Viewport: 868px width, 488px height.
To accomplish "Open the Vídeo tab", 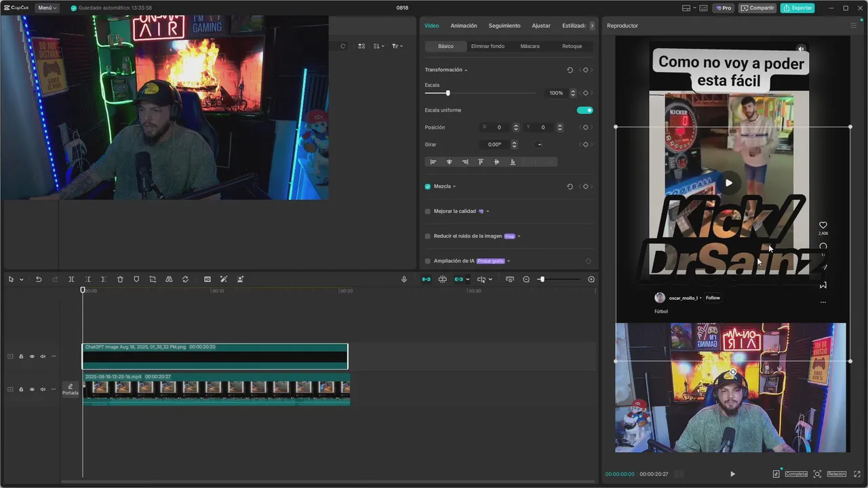I will coord(432,26).
